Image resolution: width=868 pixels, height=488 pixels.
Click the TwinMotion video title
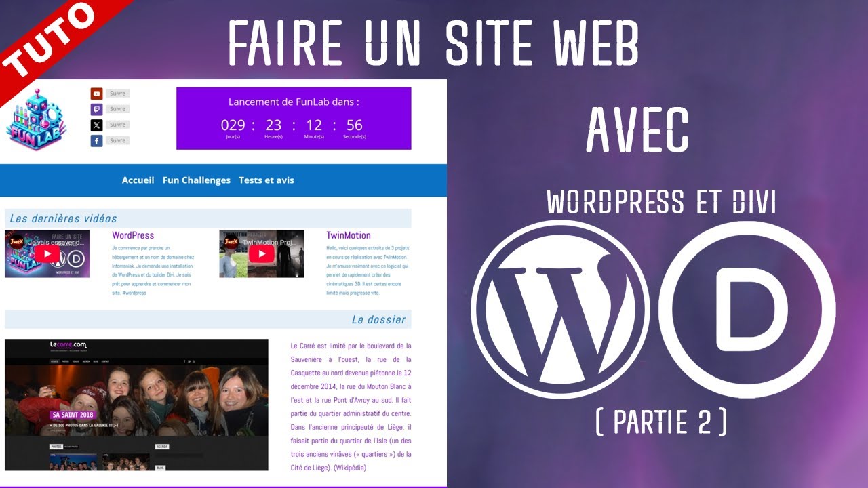point(349,235)
